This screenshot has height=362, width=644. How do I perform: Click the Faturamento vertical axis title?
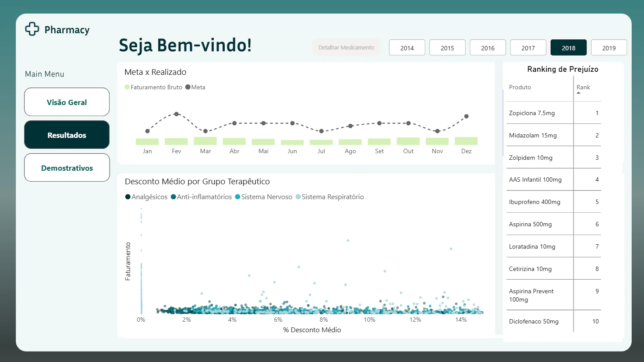128,261
